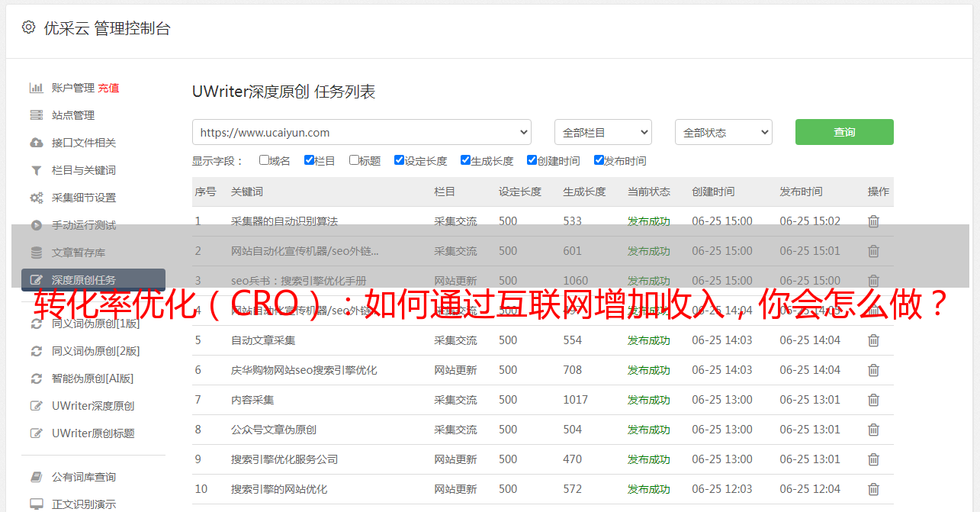
Task: Click the trash icon for 搜索引擎优化服务公司
Action: 873,459
